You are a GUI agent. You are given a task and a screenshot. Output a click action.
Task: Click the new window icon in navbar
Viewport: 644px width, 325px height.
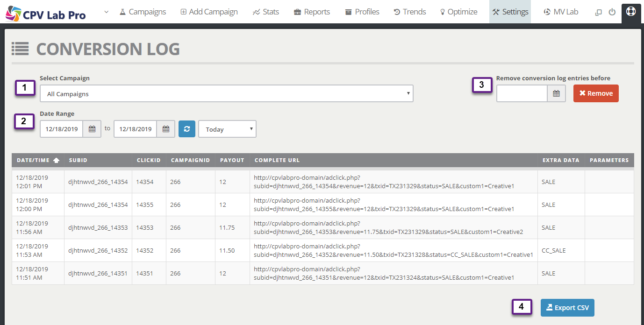(598, 13)
